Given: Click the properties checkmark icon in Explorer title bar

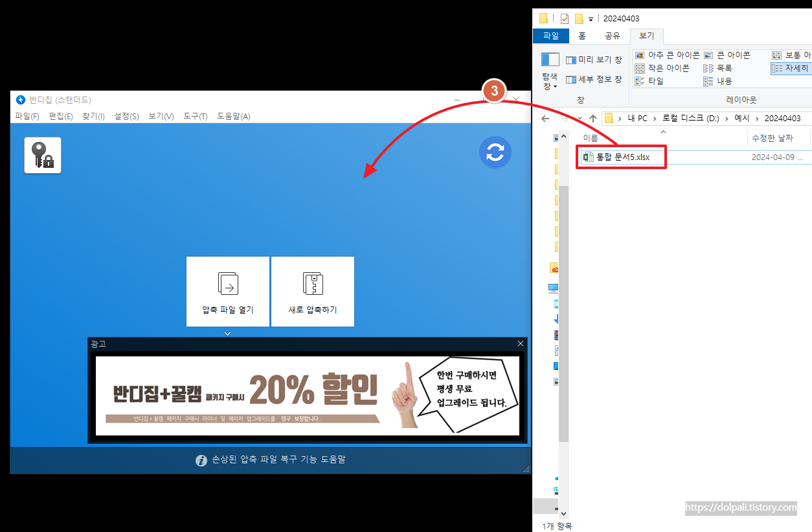Looking at the screenshot, I should click(x=565, y=18).
